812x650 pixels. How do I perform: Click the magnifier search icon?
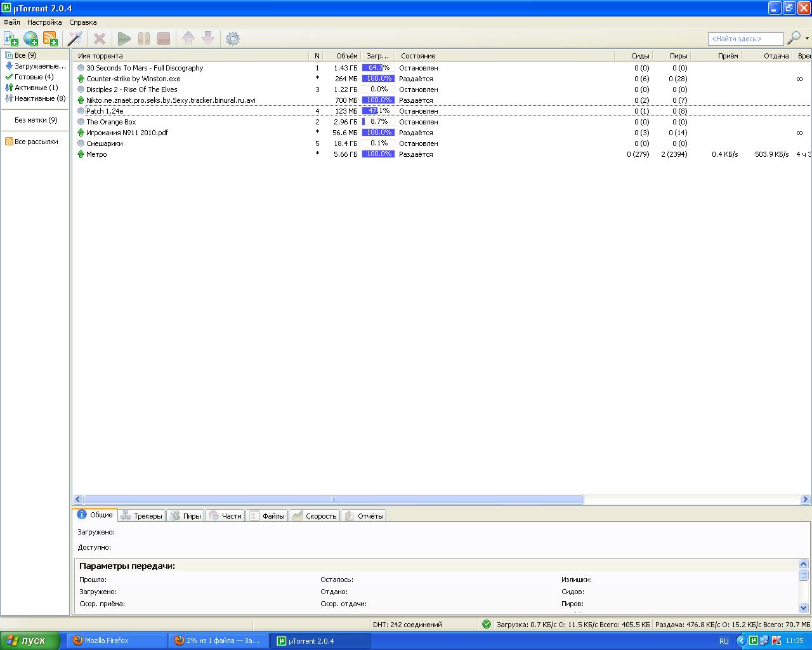793,39
